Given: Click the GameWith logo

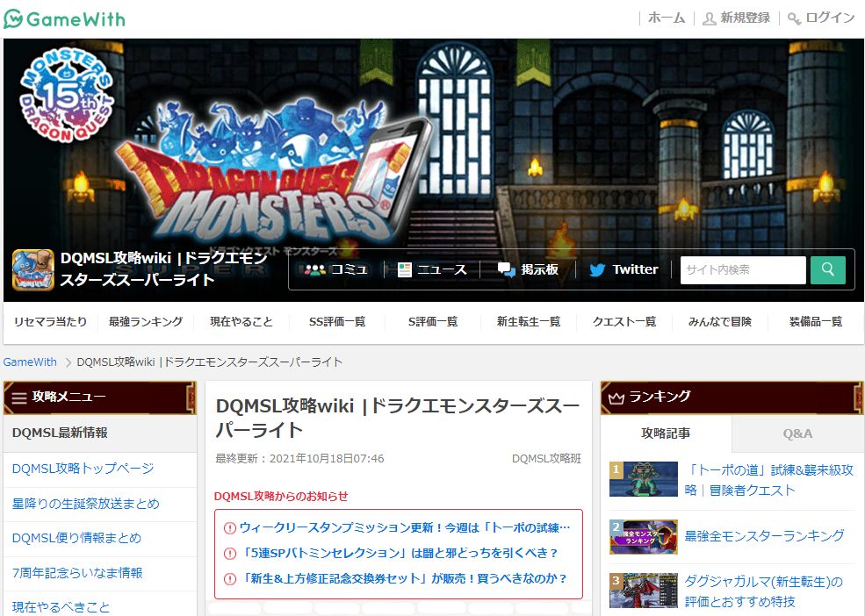Looking at the screenshot, I should (64, 18).
